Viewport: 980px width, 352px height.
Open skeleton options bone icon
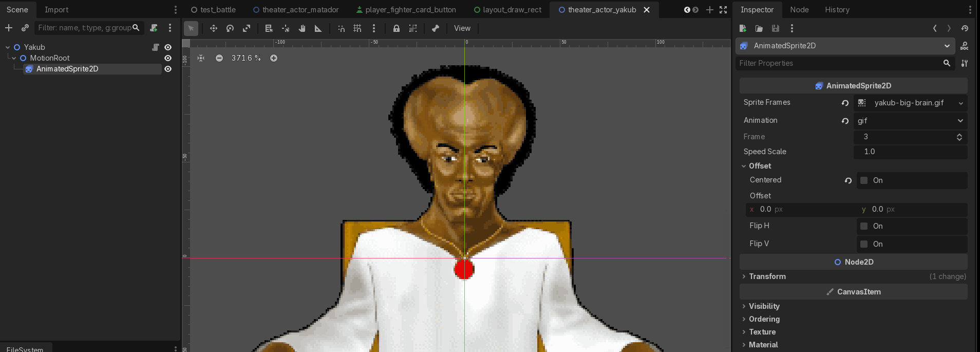click(436, 28)
